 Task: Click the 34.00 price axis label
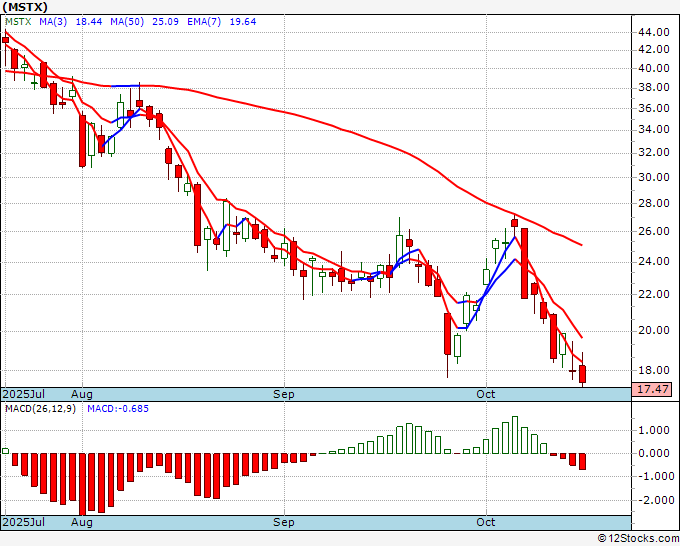click(x=654, y=129)
